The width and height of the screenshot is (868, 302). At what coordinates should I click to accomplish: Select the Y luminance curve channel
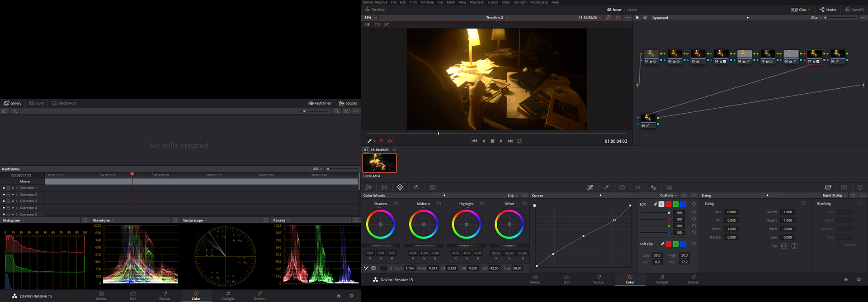(661, 204)
